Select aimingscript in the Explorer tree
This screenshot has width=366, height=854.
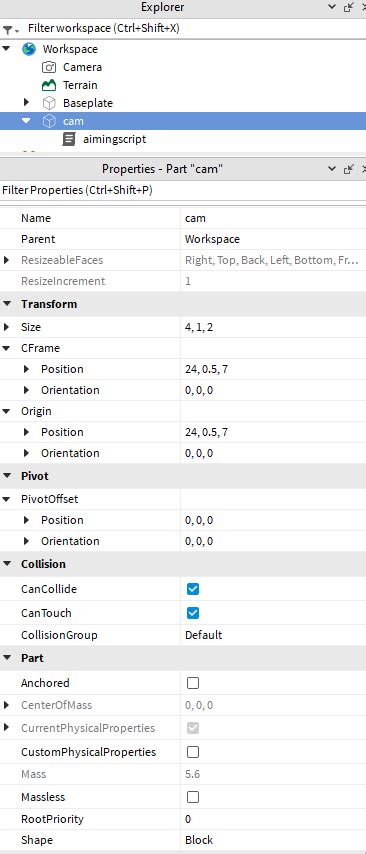pos(114,139)
